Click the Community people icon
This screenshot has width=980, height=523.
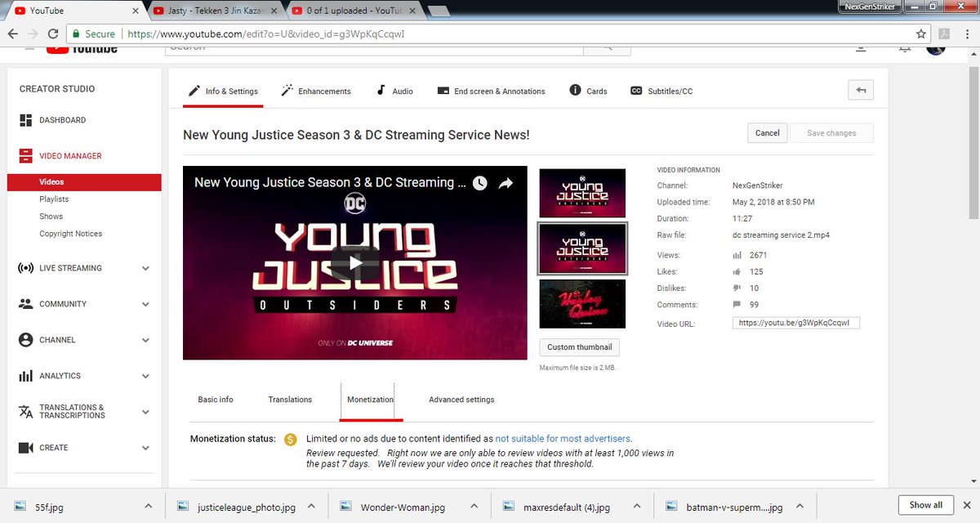point(25,304)
